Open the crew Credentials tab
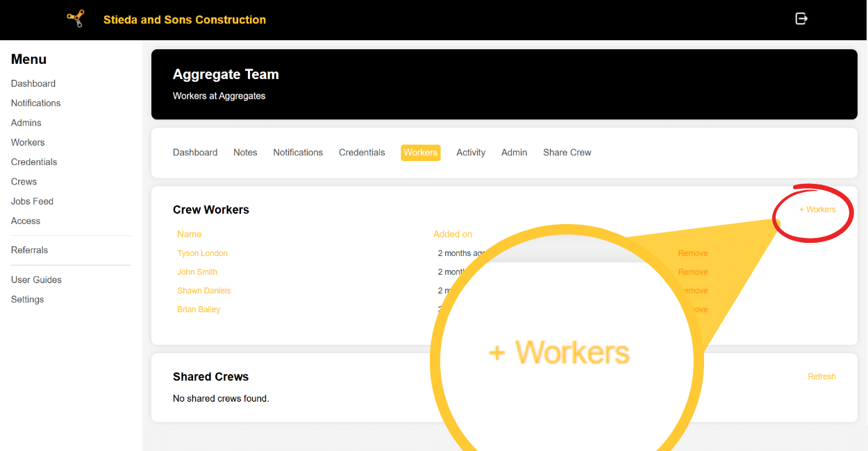The height and width of the screenshot is (451, 868). tap(362, 153)
